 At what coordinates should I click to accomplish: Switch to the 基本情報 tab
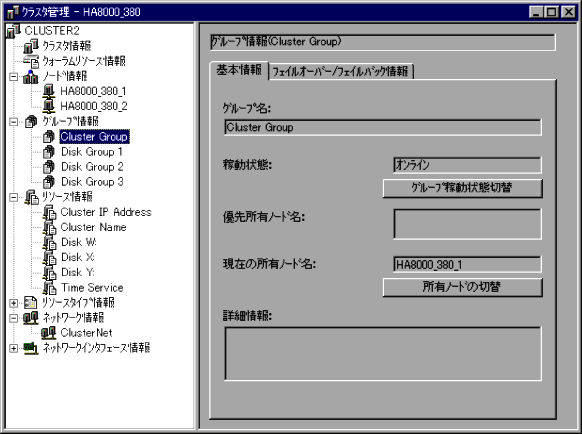coord(239,70)
